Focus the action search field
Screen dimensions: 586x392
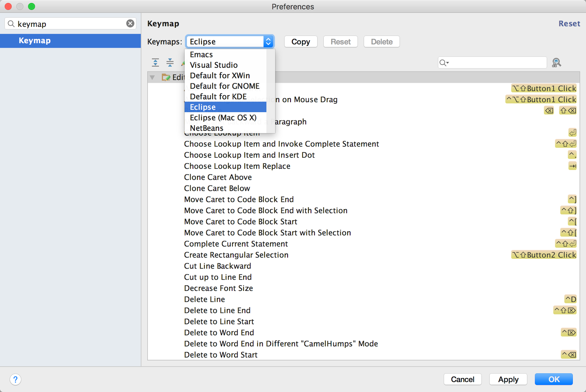(x=492, y=63)
